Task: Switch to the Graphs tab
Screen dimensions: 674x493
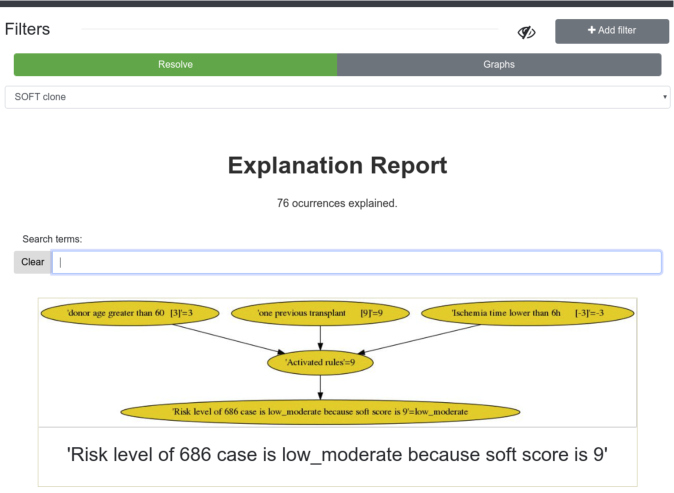Action: point(499,64)
